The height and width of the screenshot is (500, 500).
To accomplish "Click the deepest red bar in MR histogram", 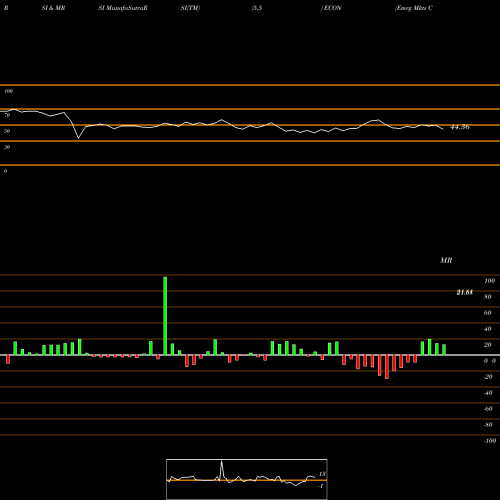I will pyautogui.click(x=387, y=367).
